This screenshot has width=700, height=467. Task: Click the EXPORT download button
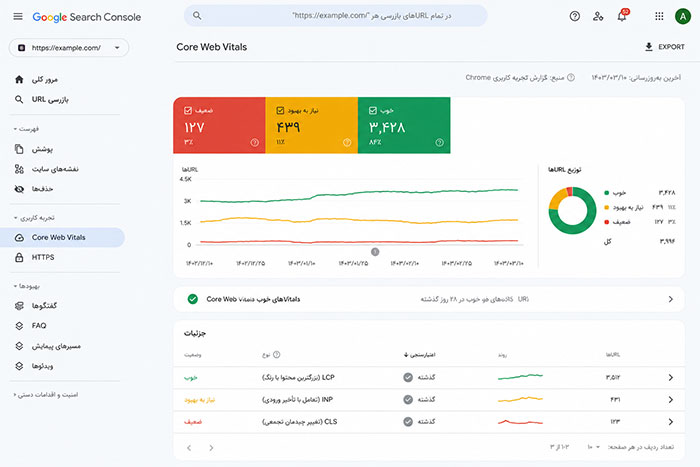coord(665,47)
